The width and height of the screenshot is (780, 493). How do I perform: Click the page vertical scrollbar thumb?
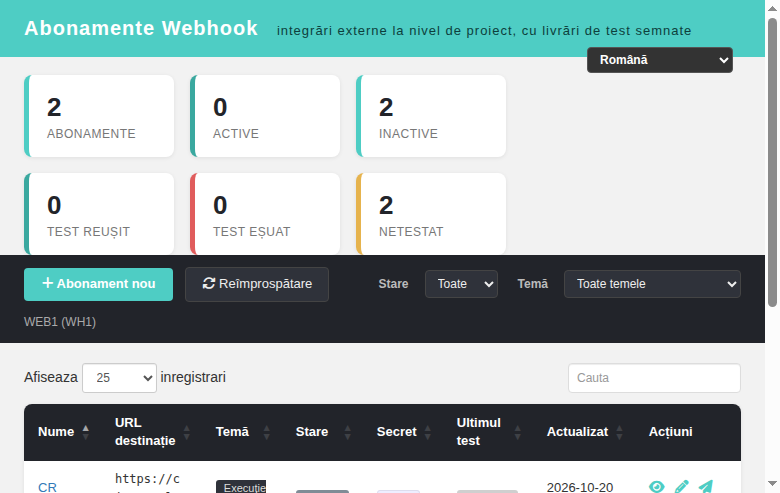click(x=772, y=162)
